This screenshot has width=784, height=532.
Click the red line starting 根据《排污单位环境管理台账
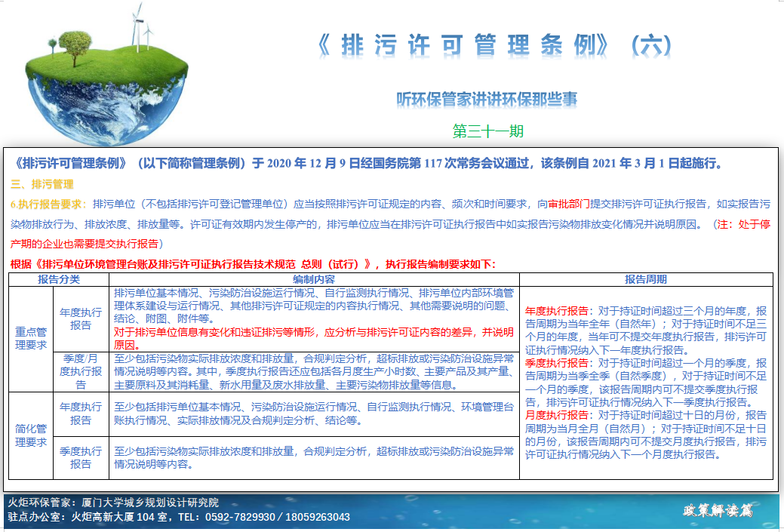tap(253, 264)
